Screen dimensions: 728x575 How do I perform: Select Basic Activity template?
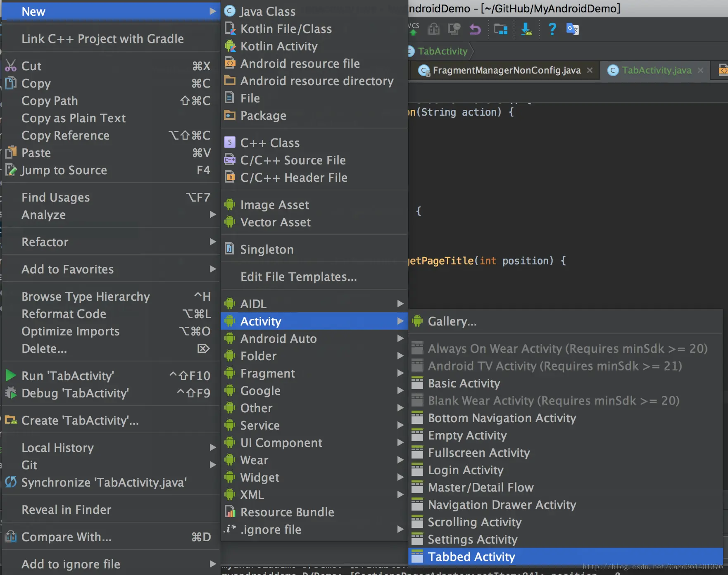(565, 383)
